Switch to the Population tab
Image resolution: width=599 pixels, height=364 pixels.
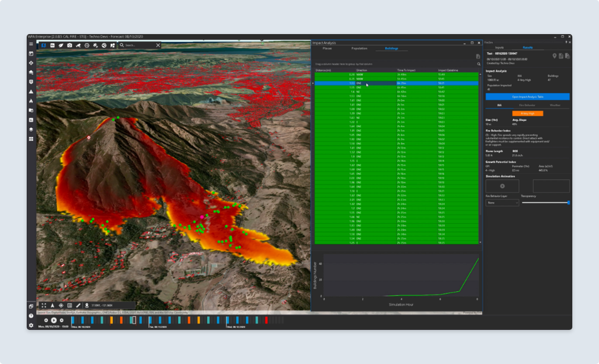(x=359, y=49)
